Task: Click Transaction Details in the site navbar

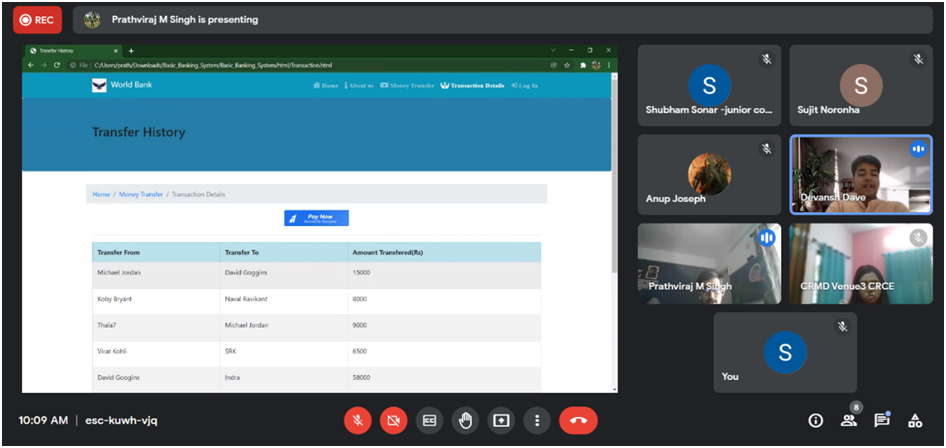Action: tap(472, 86)
